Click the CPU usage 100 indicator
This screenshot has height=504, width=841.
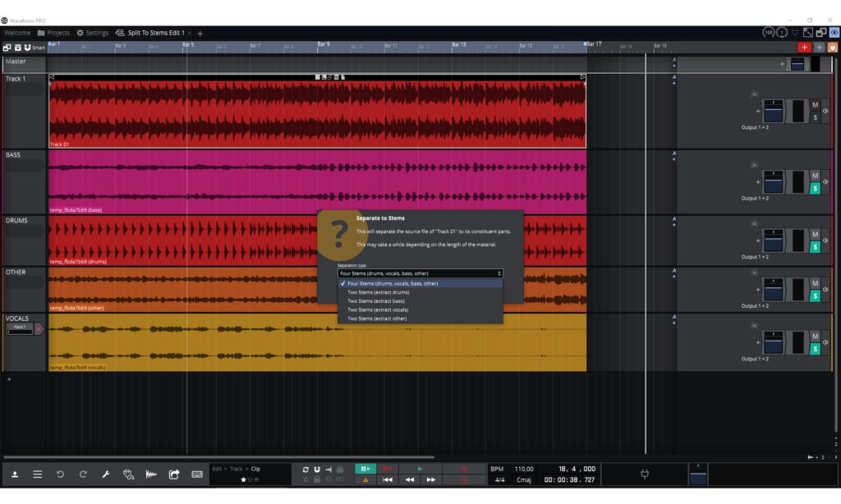click(769, 33)
